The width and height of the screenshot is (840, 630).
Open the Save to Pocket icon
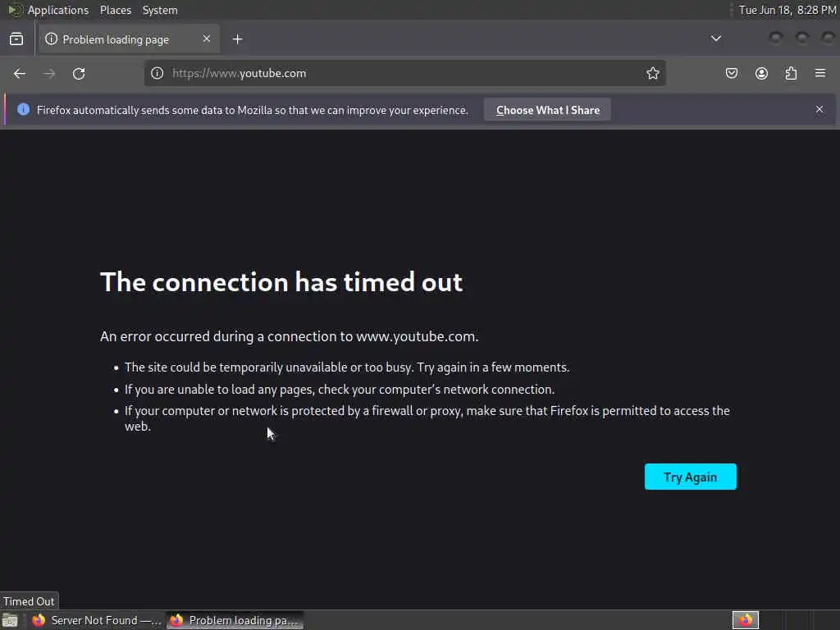coord(732,73)
